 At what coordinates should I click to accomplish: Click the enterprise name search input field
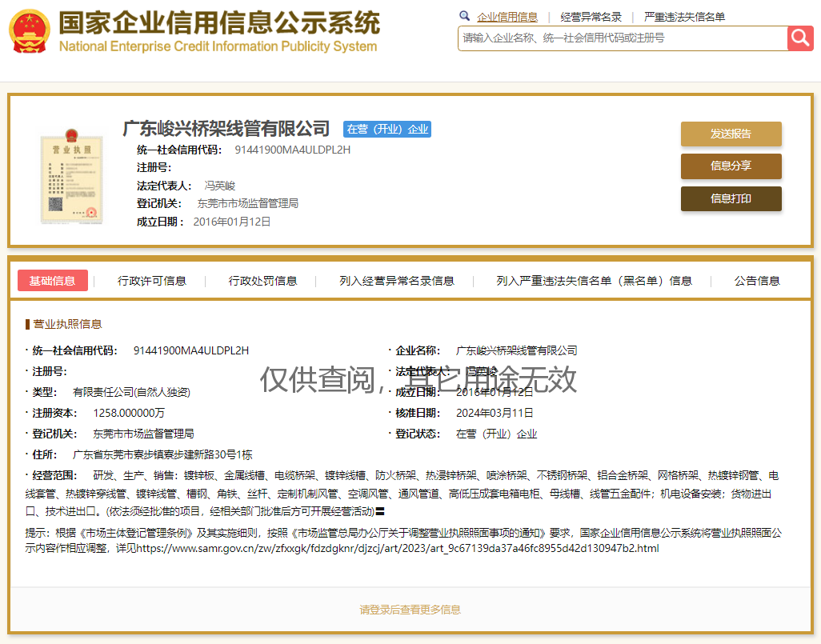(622, 38)
